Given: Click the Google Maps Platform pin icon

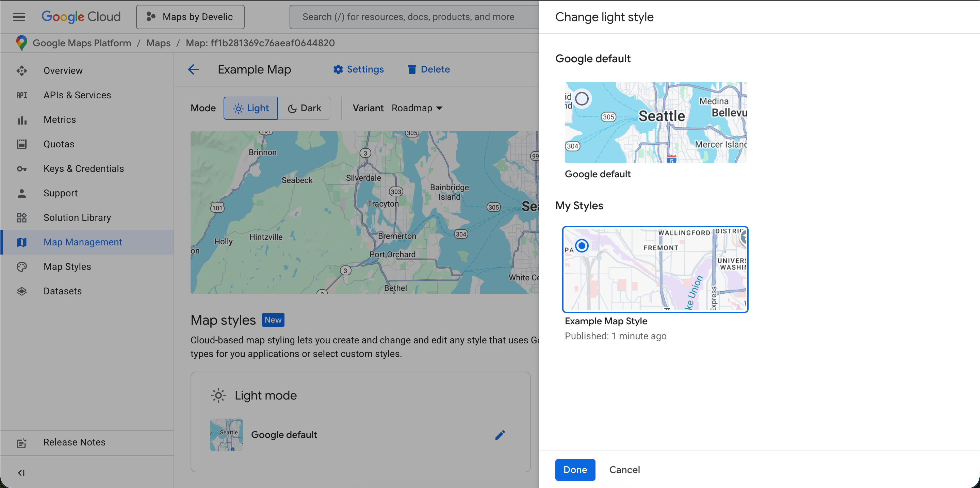Looking at the screenshot, I should (21, 43).
